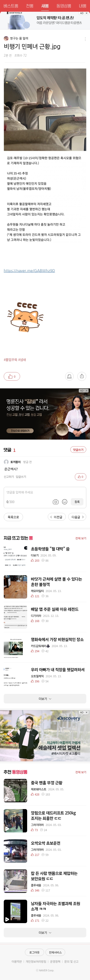Open the naver.me/GABWhz9D link
Image resolution: width=90 pixels, height=980 pixels.
pyautogui.click(x=29, y=270)
